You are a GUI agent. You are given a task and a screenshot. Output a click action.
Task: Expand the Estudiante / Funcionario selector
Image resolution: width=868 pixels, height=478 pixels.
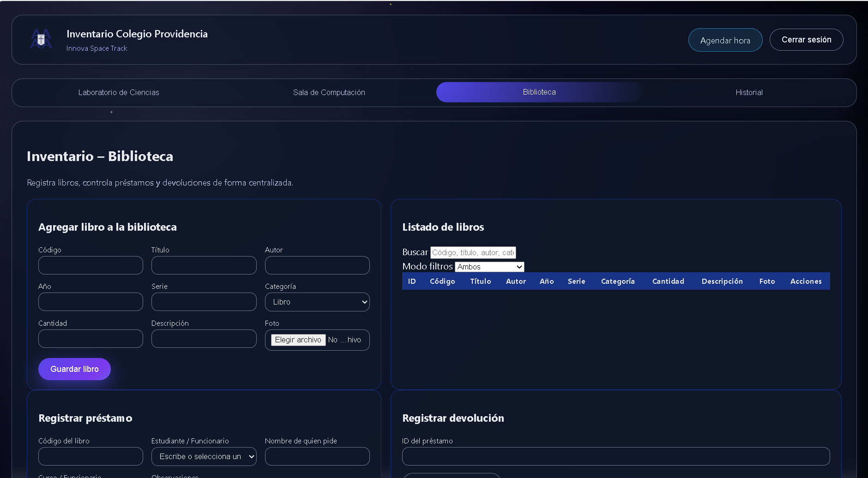tap(204, 456)
